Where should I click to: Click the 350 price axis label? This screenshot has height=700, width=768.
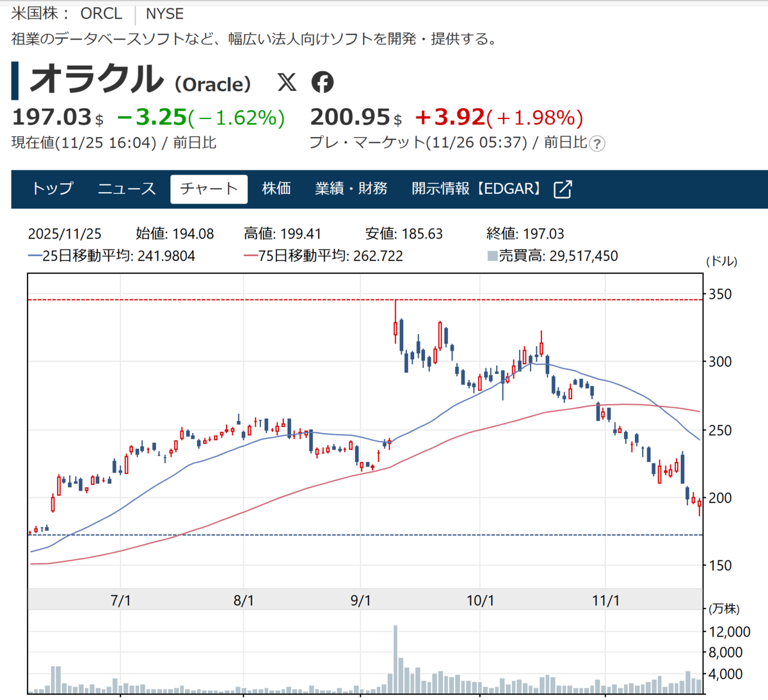click(x=721, y=294)
